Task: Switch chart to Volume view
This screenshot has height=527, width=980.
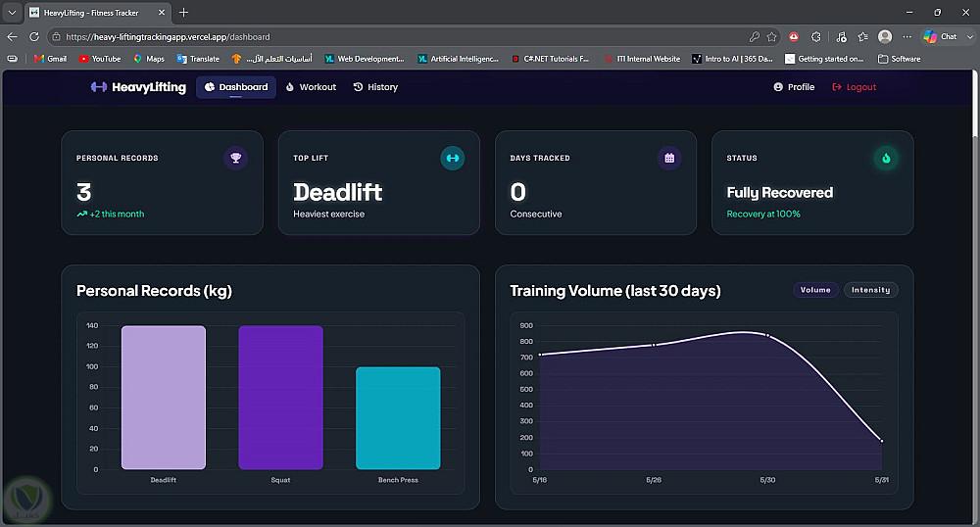Action: (x=815, y=290)
